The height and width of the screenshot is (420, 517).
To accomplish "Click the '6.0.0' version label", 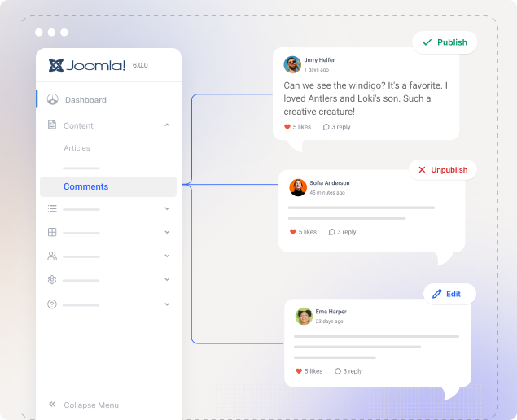I will [140, 65].
